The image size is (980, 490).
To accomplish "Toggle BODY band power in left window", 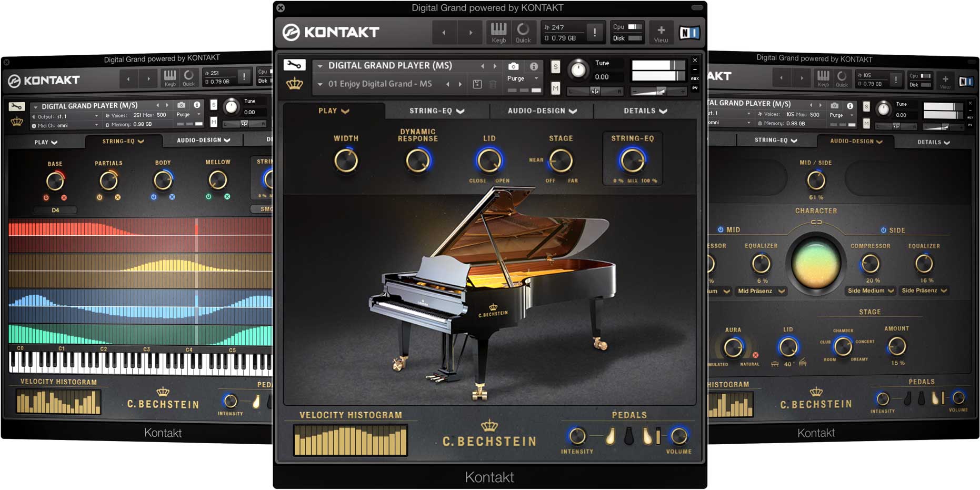I will [x=154, y=197].
